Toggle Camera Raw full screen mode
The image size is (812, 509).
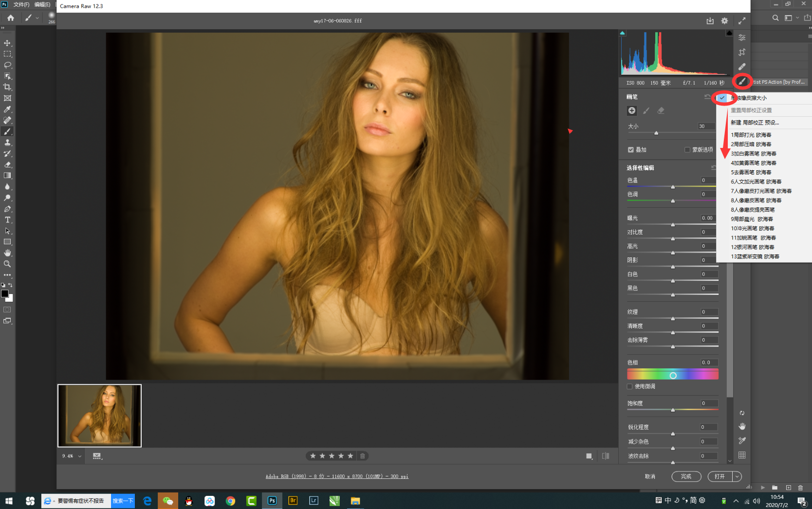tap(742, 21)
